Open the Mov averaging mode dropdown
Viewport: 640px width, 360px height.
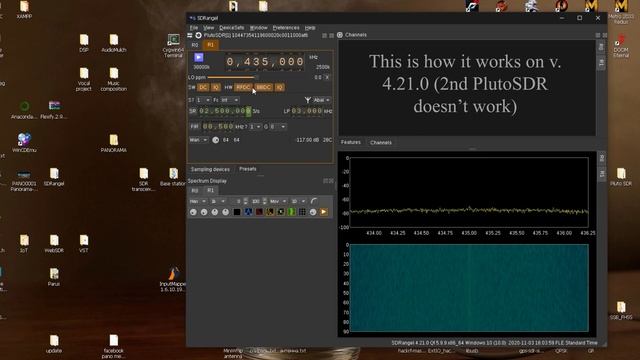278,201
